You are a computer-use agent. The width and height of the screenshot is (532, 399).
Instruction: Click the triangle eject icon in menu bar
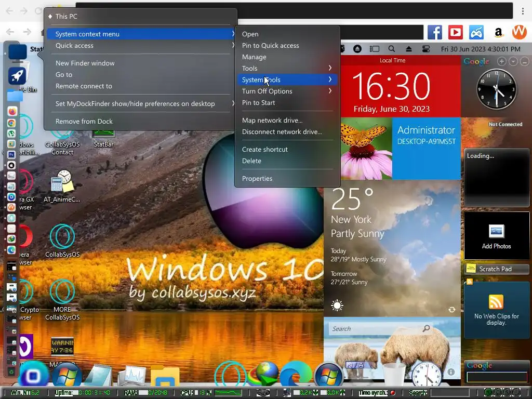(x=409, y=49)
